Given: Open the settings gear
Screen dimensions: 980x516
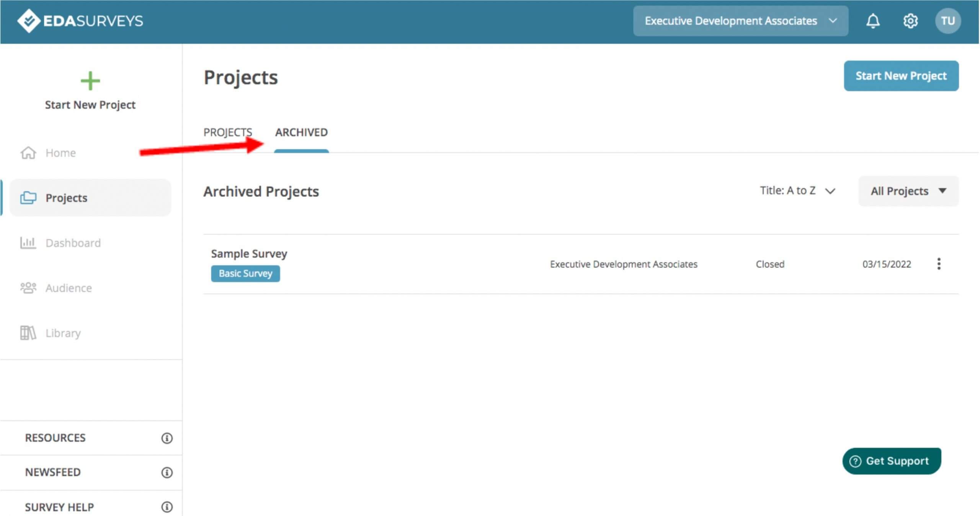Looking at the screenshot, I should coord(910,21).
